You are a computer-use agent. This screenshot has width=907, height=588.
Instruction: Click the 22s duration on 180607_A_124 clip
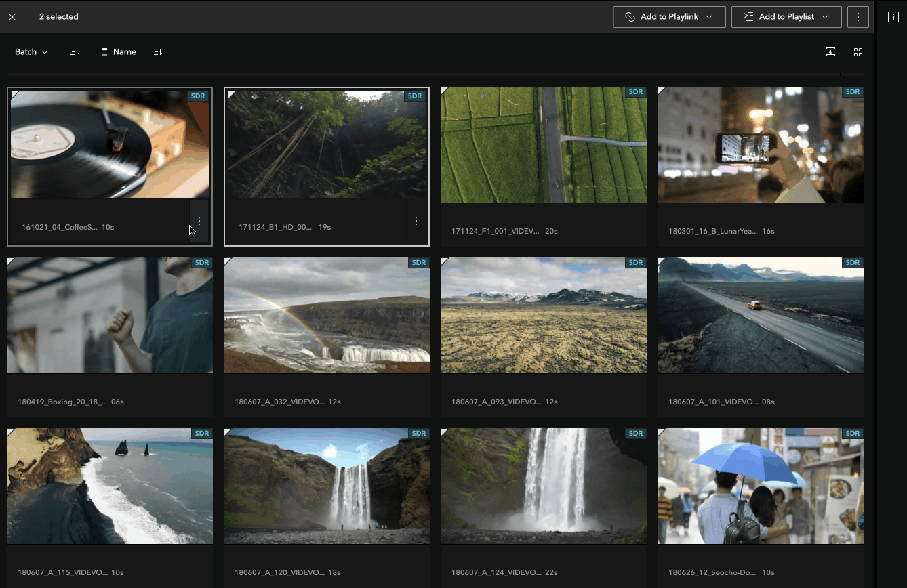[x=551, y=572]
